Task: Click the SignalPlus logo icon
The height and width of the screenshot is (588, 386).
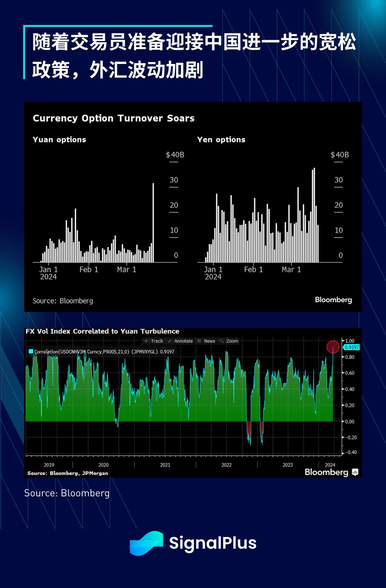Action: coord(146,543)
